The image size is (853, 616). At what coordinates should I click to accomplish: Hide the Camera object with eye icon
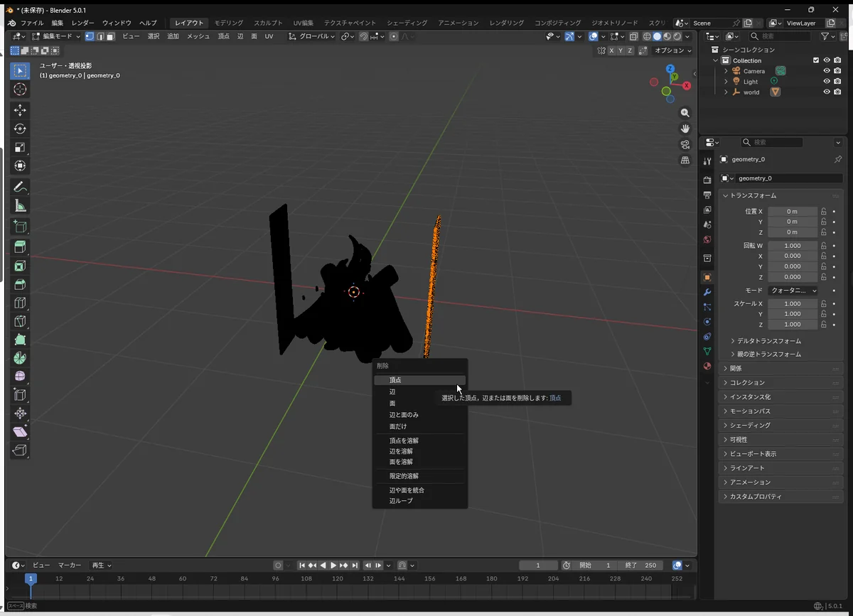(827, 71)
